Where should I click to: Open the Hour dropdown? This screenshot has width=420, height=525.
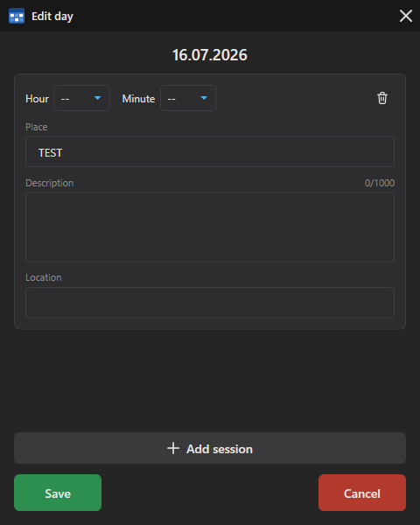tap(81, 98)
